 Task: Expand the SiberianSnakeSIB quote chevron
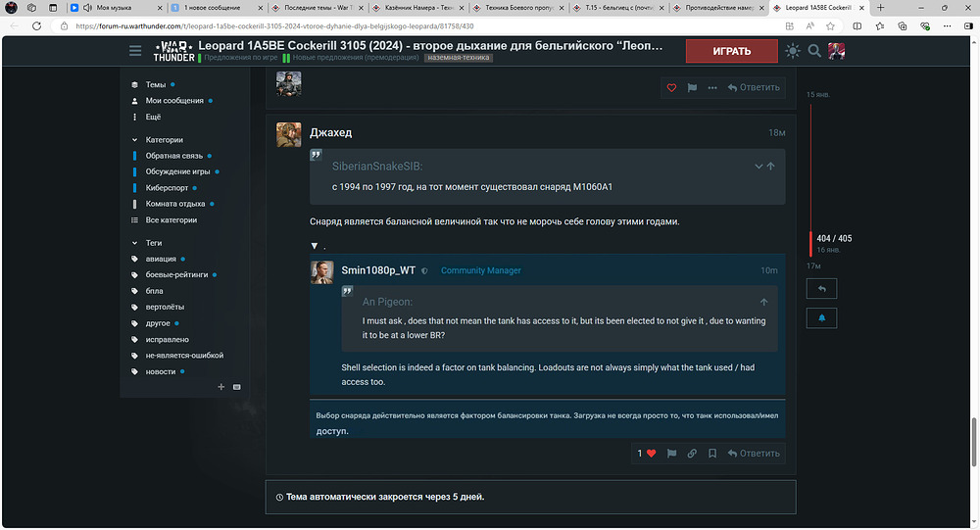click(x=758, y=167)
